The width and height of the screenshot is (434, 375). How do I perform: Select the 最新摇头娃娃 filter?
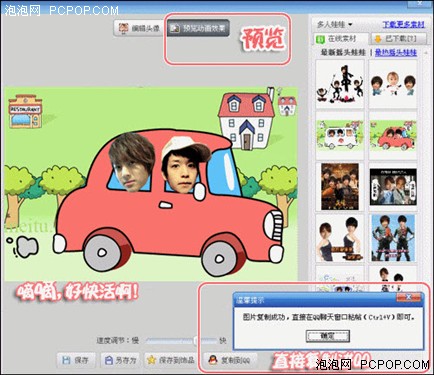click(x=343, y=52)
